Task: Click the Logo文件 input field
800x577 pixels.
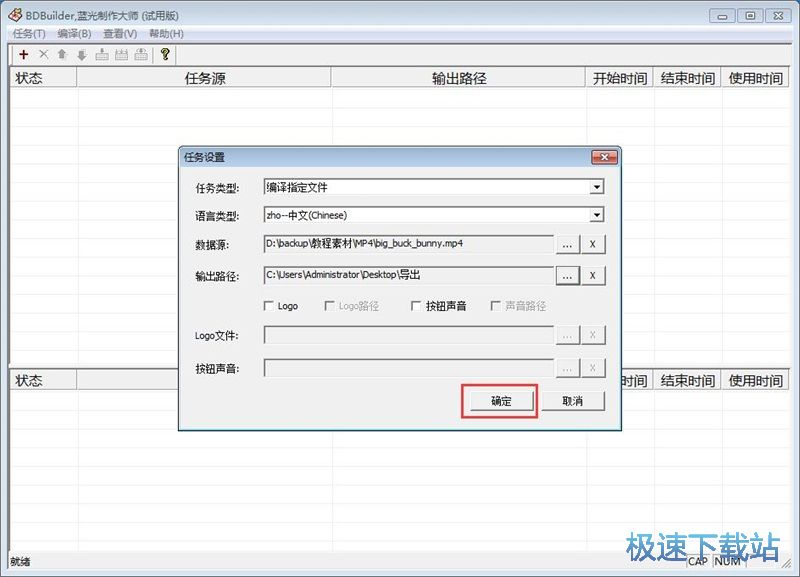Action: click(408, 335)
